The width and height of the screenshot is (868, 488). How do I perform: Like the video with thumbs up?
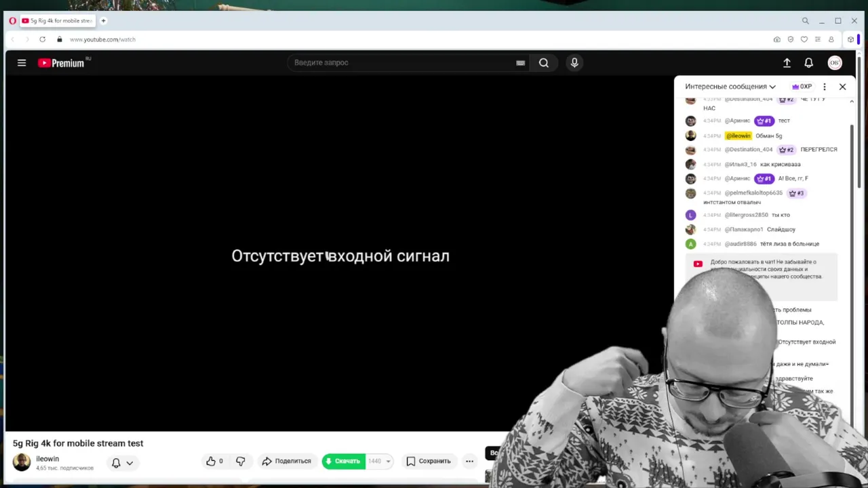(214, 461)
